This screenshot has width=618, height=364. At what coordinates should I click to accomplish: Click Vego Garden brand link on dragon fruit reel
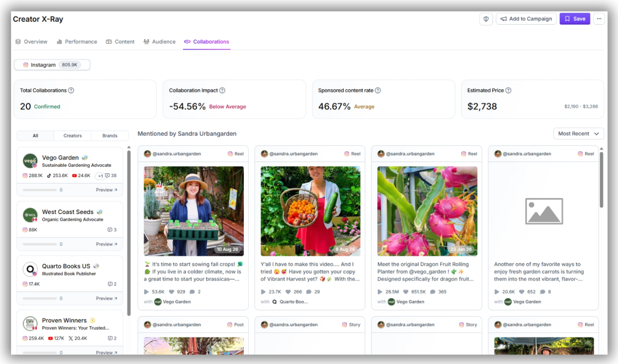(x=406, y=302)
